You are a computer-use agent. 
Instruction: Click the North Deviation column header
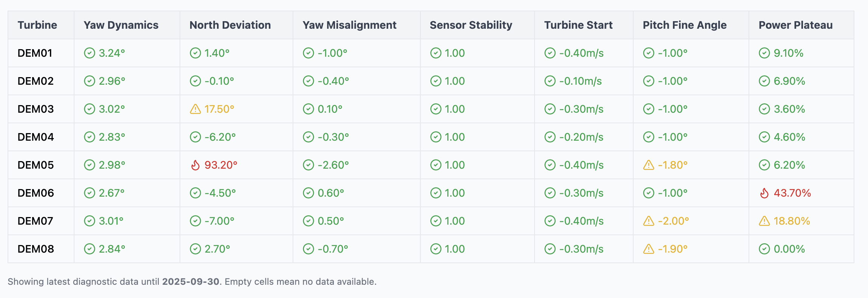coord(230,25)
